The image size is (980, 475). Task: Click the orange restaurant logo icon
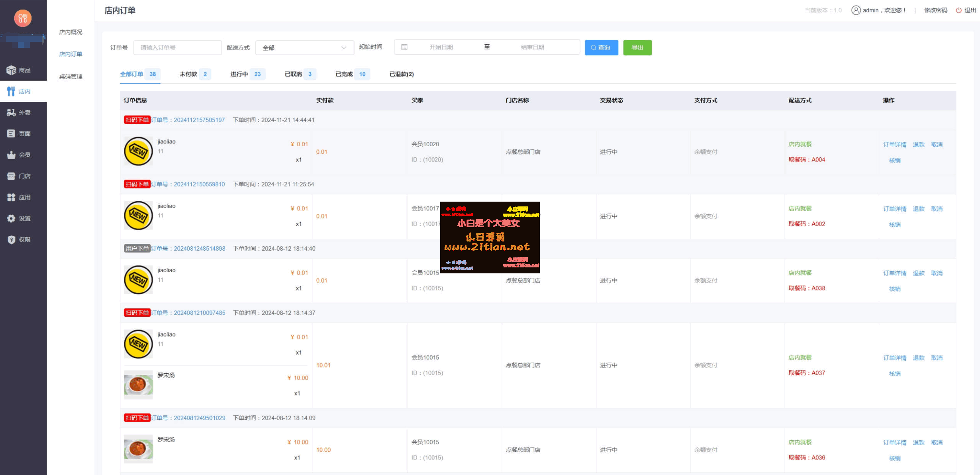click(x=23, y=18)
